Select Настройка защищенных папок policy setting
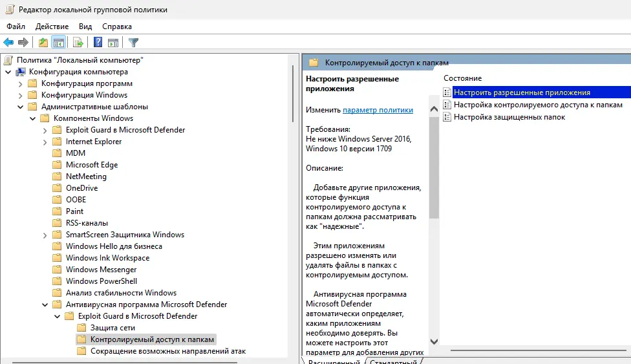The width and height of the screenshot is (631, 364). [509, 117]
